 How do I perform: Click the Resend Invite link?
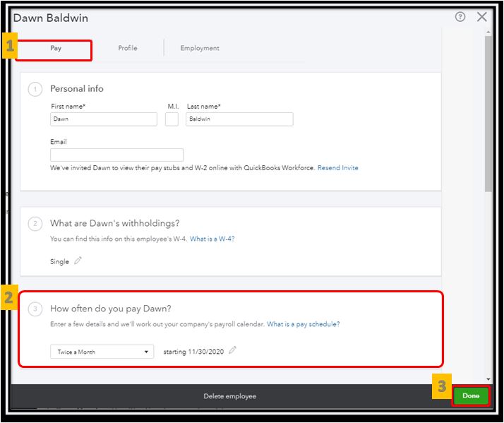(338, 168)
